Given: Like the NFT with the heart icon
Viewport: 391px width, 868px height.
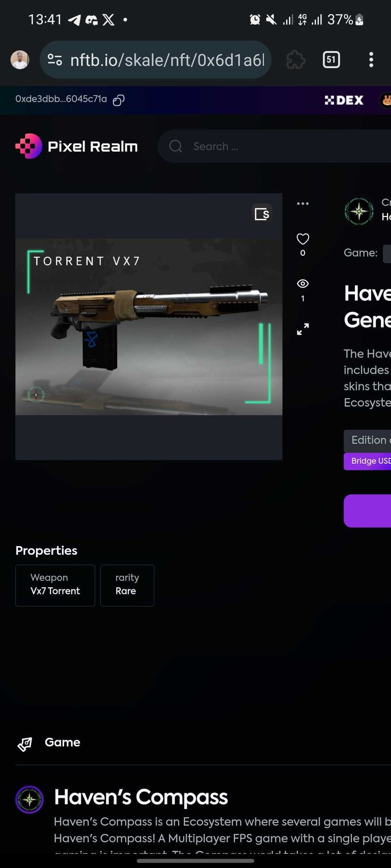Looking at the screenshot, I should [x=303, y=238].
